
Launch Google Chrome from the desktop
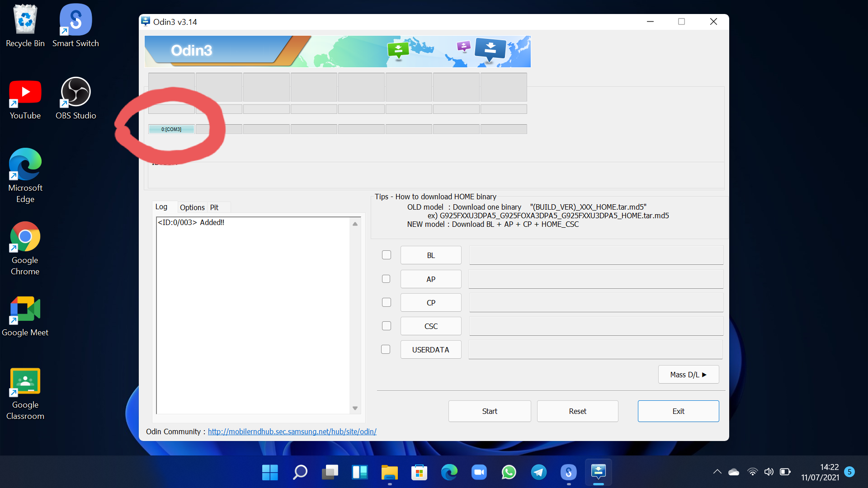pos(25,237)
